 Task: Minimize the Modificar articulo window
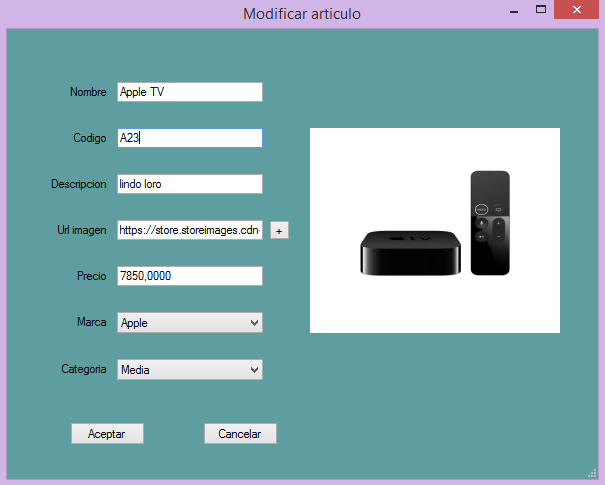(x=514, y=10)
